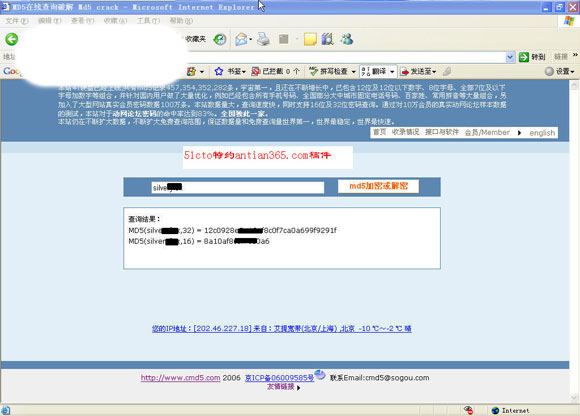Click the Messenger people toolbar icon
Image resolution: width=580 pixels, height=416 pixels.
(x=347, y=39)
